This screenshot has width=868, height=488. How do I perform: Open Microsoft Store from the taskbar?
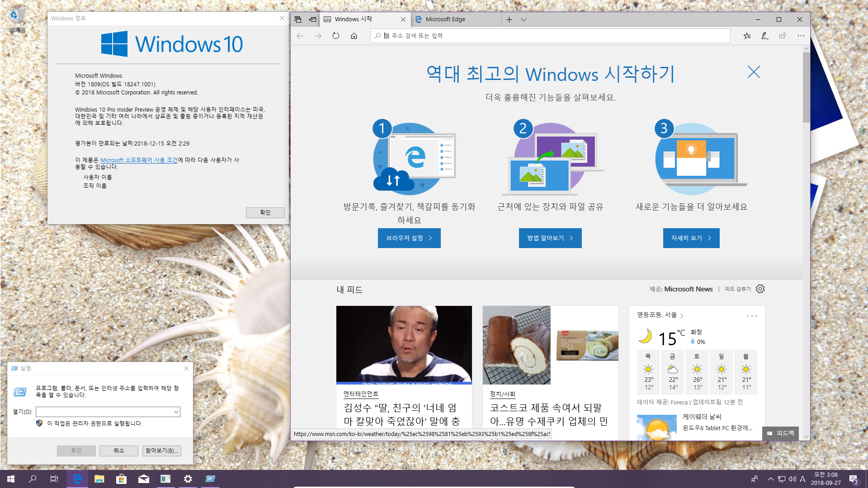[121, 479]
